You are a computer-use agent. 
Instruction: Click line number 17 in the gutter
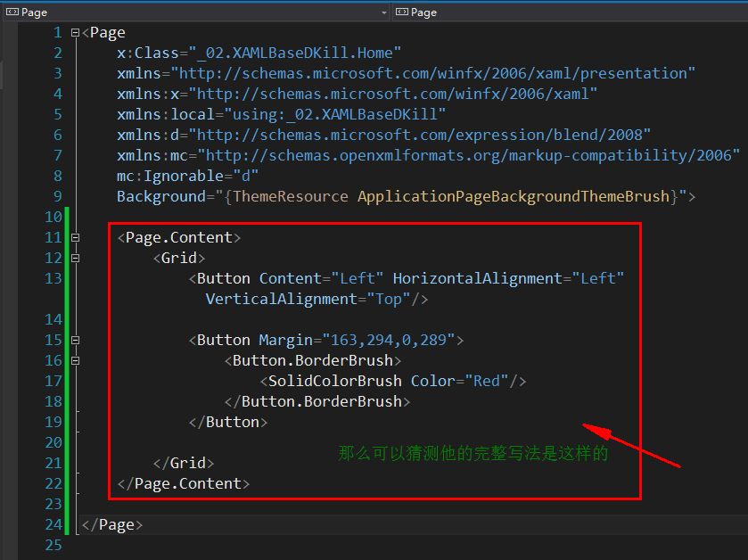(x=53, y=381)
